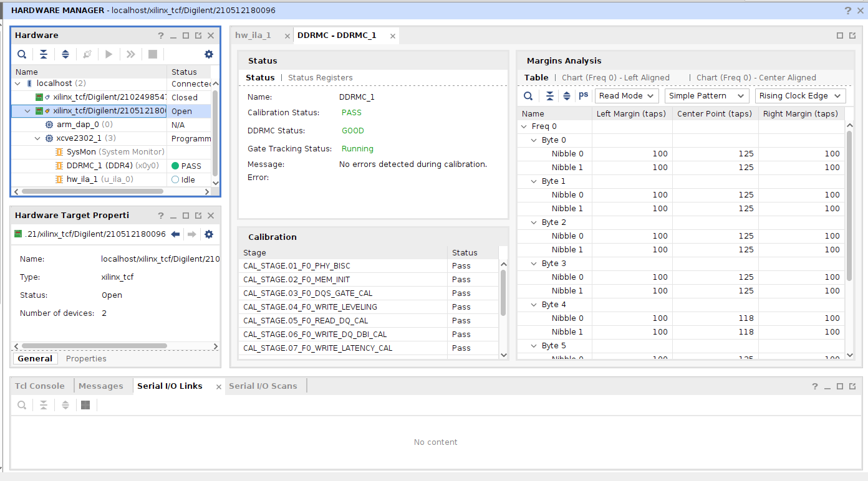This screenshot has width=868, height=481.
Task: Switch to the Tcl Console tab
Action: [40, 386]
